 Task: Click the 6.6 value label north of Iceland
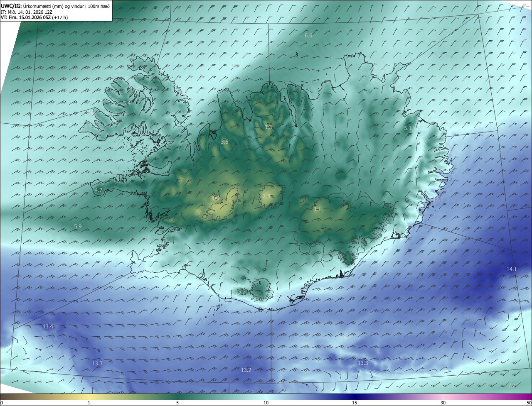[308, 36]
